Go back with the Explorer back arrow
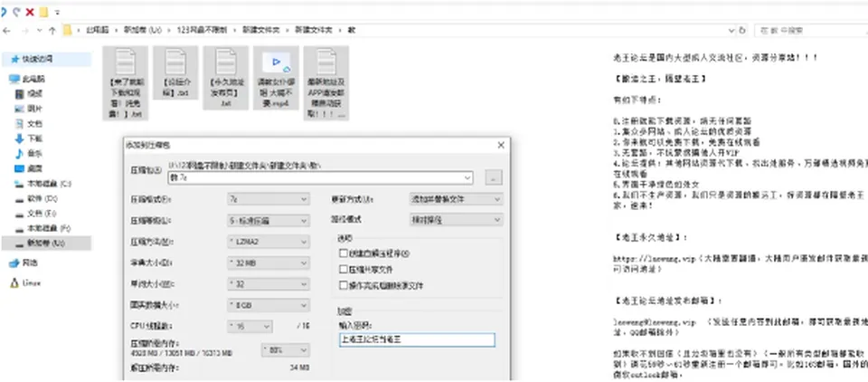 [x=6, y=31]
